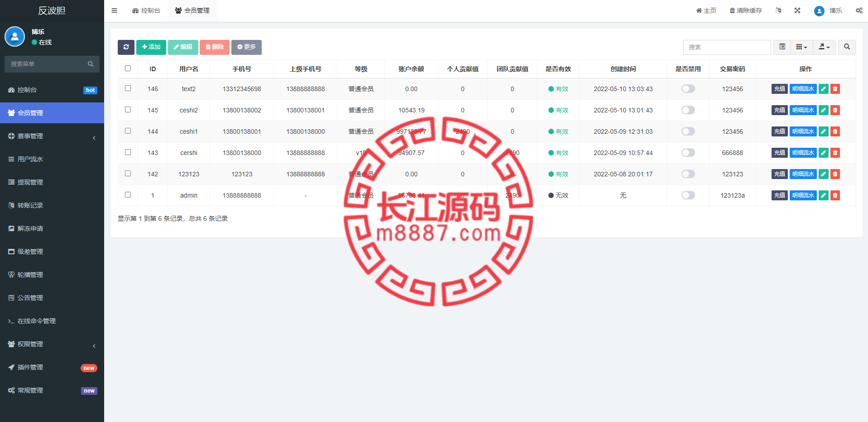The width and height of the screenshot is (868, 422).
Task: Click edit pencil icon for user 123123
Action: coord(824,174)
